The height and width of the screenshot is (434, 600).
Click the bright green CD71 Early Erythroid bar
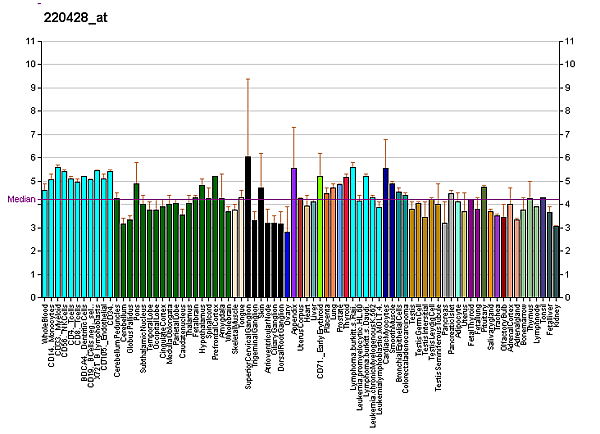tap(320, 236)
